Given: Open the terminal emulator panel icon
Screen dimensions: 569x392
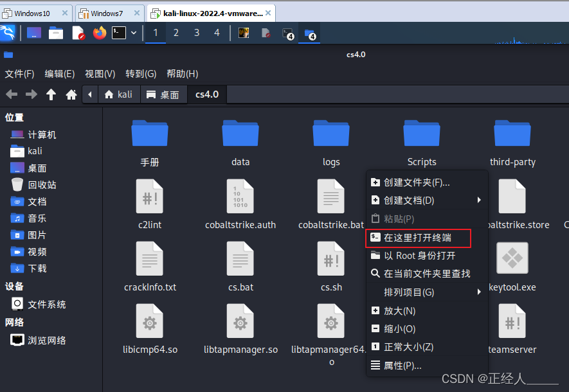Looking at the screenshot, I should click(x=119, y=33).
